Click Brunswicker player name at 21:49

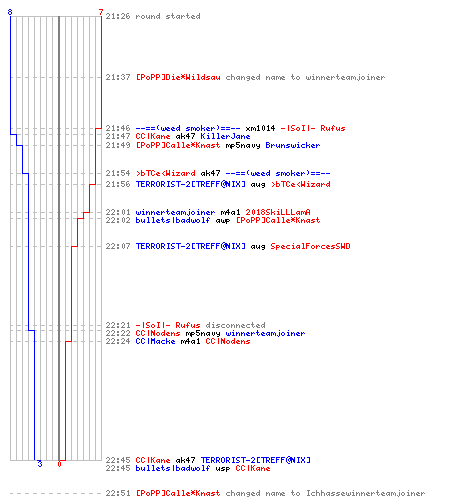click(x=293, y=145)
